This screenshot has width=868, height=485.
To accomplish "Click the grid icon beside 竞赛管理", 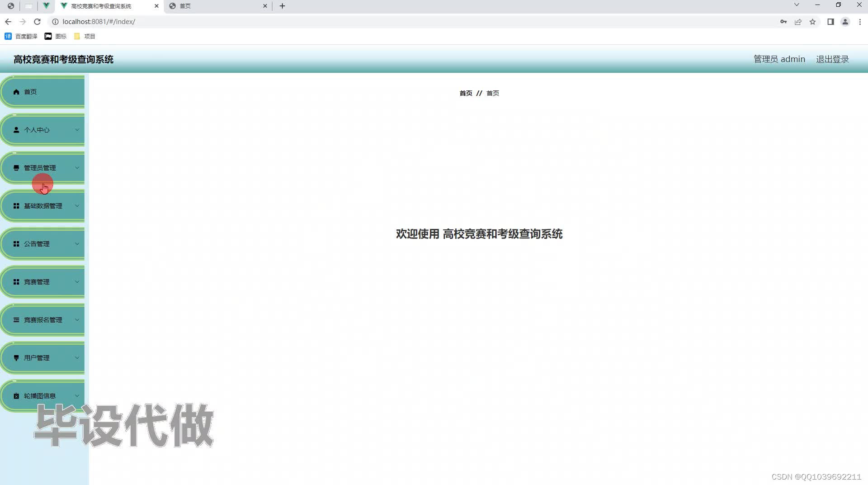I will coord(16,282).
